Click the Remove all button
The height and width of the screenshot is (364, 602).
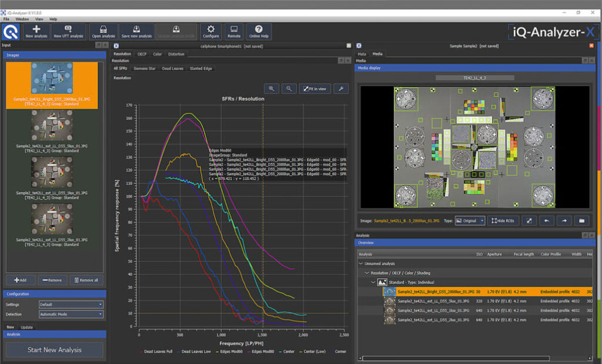click(x=86, y=280)
